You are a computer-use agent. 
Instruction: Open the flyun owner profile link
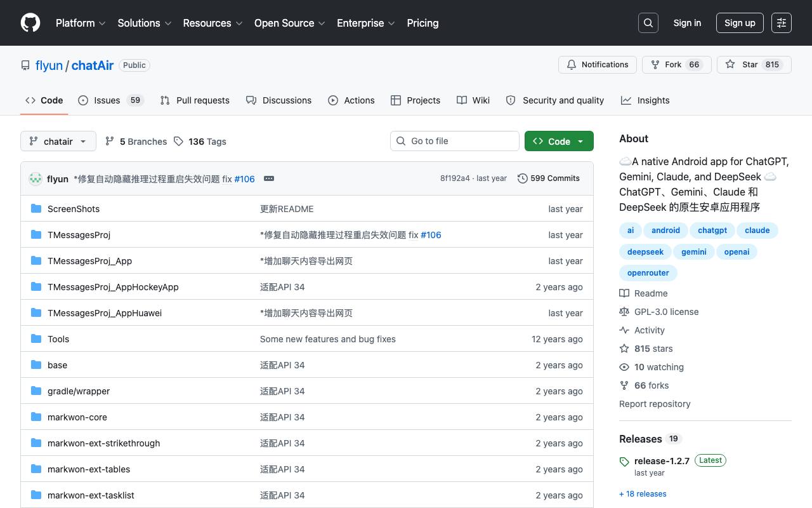pyautogui.click(x=49, y=65)
